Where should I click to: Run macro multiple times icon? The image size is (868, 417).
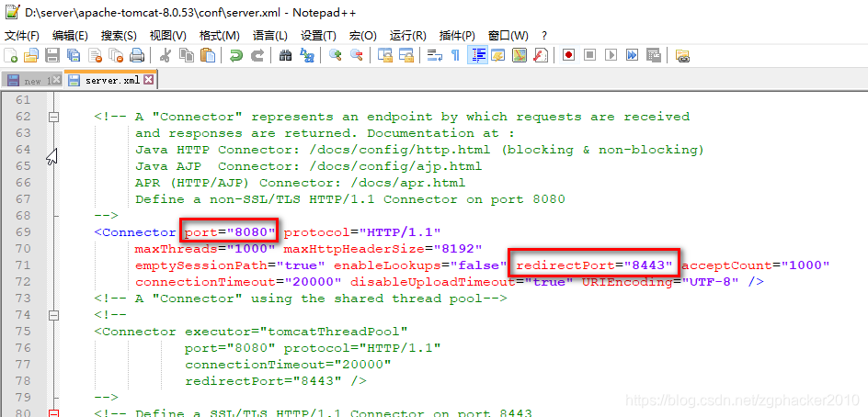pos(633,55)
